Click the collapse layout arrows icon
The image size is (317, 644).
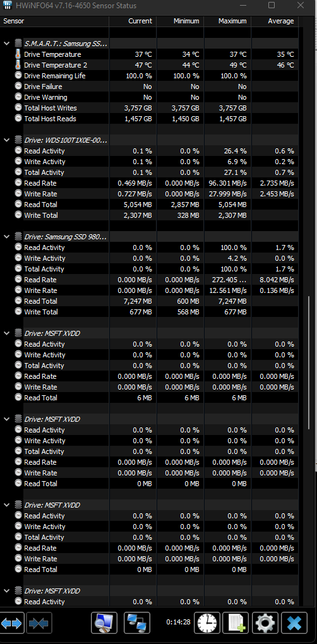click(x=39, y=623)
